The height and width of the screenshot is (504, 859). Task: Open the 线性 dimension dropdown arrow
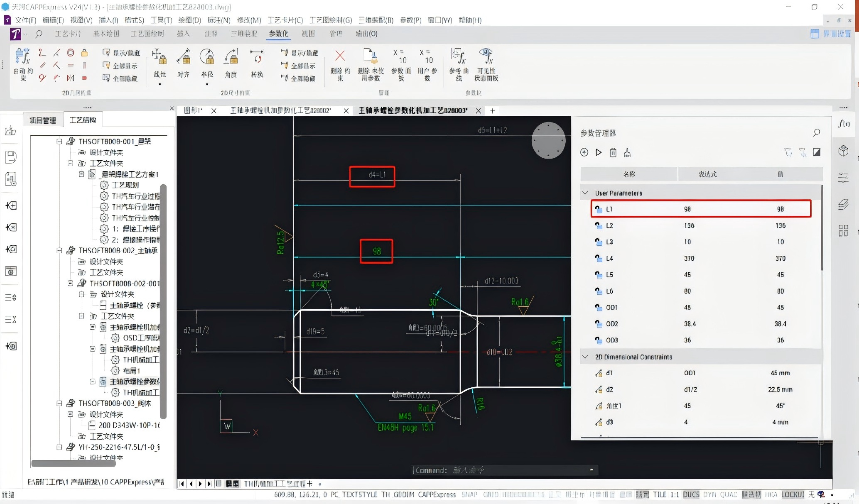click(x=160, y=84)
